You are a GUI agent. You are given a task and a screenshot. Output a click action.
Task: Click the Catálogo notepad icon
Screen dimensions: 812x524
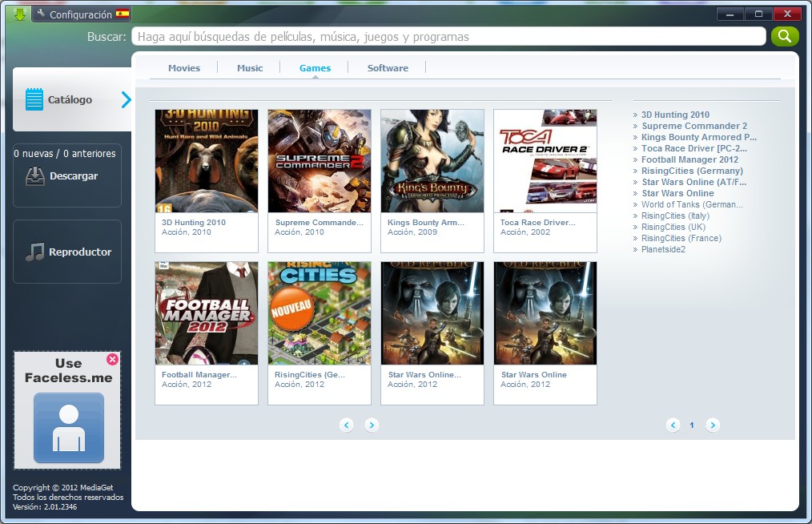coord(34,99)
